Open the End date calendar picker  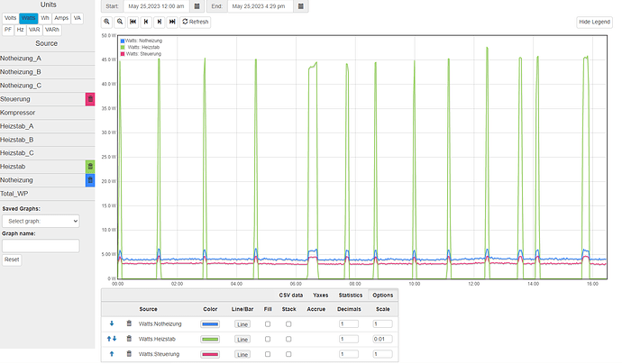(x=301, y=6)
